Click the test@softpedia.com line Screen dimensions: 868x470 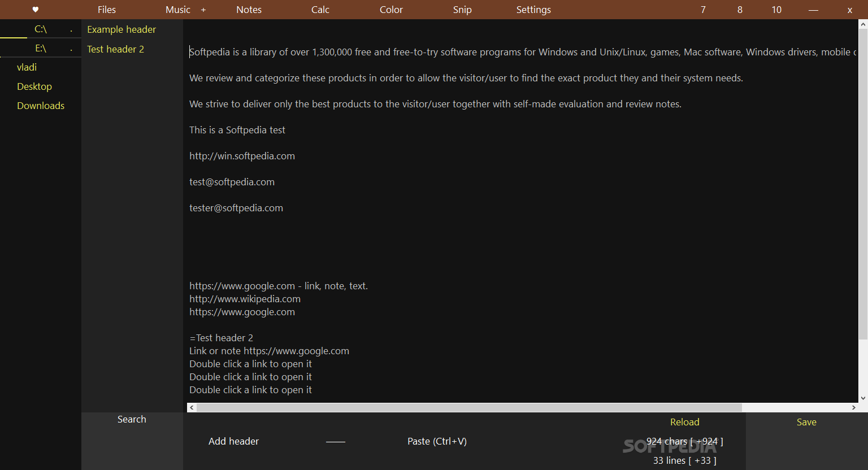click(232, 182)
